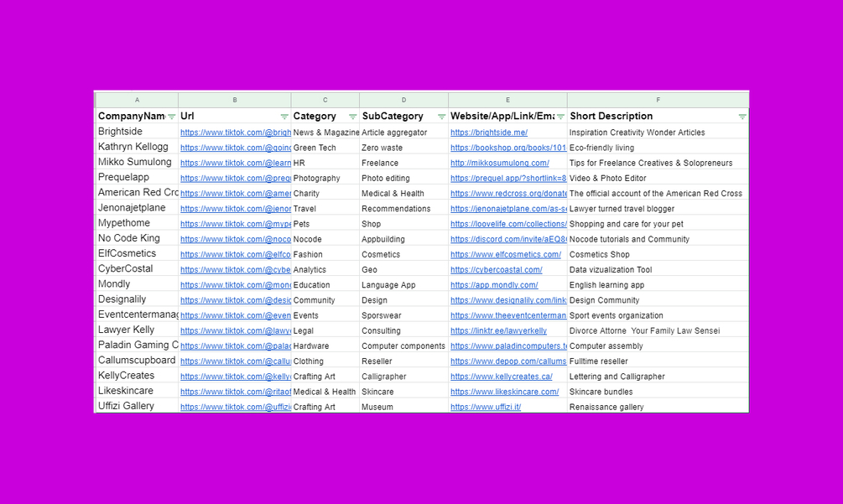843x504 pixels.
Task: Open Jenonajetplane's TikTok URL link
Action: [236, 209]
